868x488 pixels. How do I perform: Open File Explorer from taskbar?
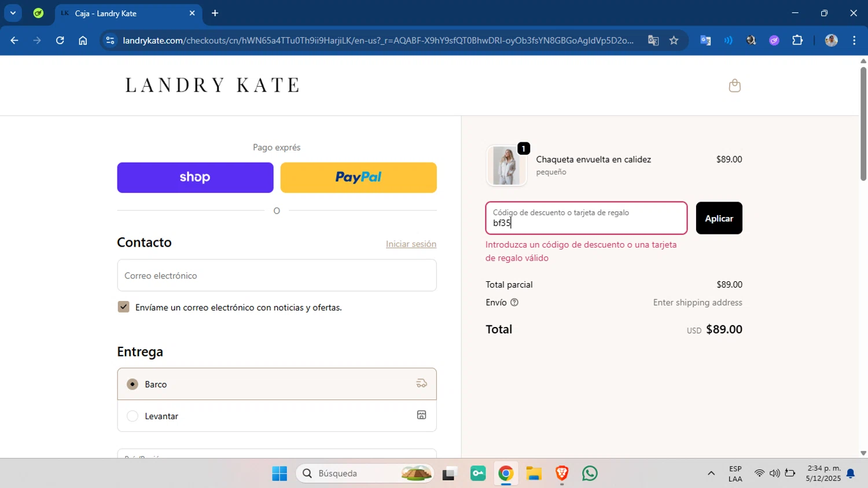[x=534, y=474]
